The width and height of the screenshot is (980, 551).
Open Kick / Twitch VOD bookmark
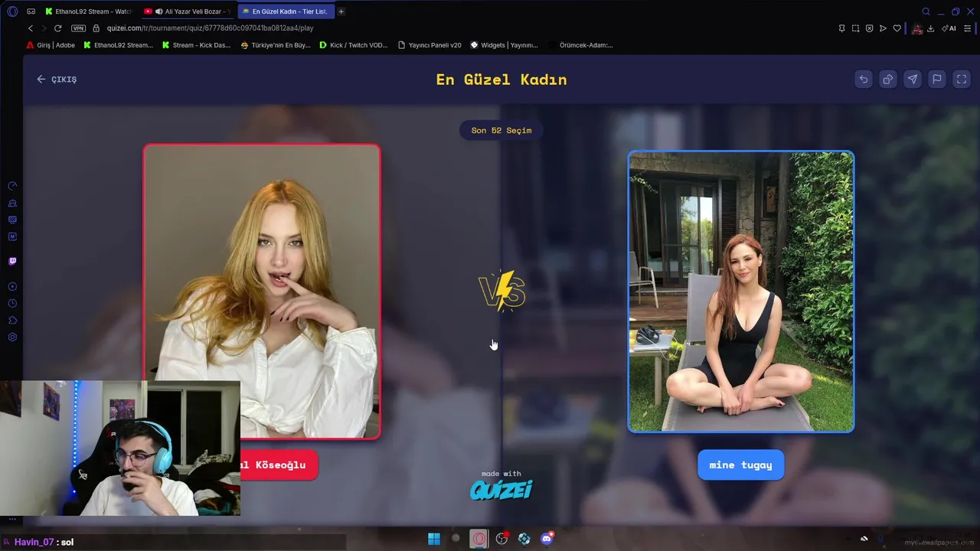click(x=354, y=45)
